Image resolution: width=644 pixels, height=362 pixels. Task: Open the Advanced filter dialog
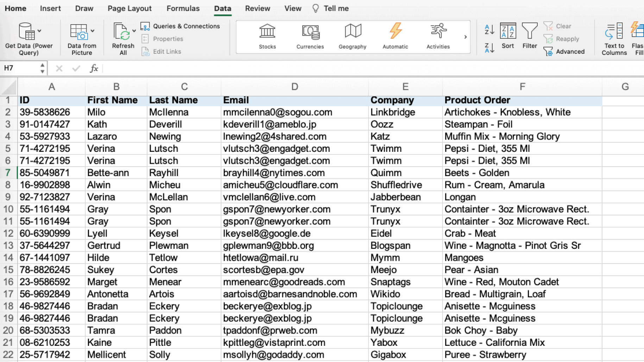565,51
